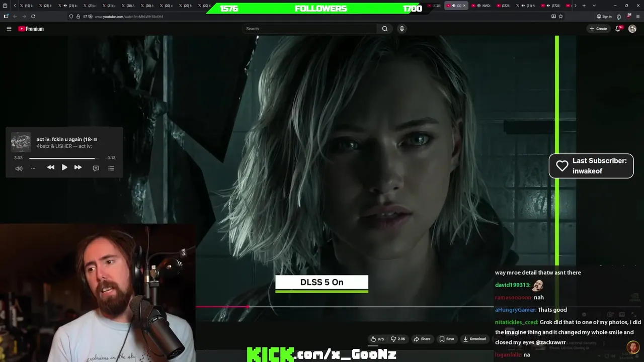Click chat username nitatickles_cced
The image size is (644, 362).
point(516,322)
